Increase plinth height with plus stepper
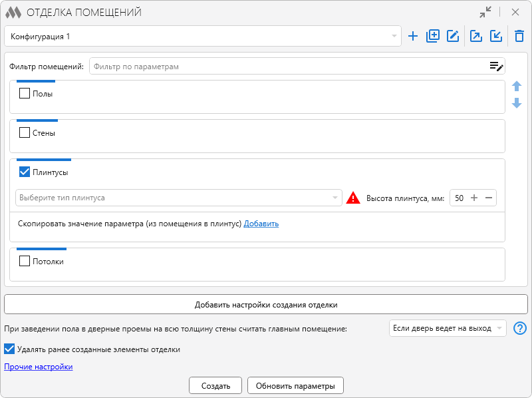The image size is (532, 398). [x=474, y=198]
